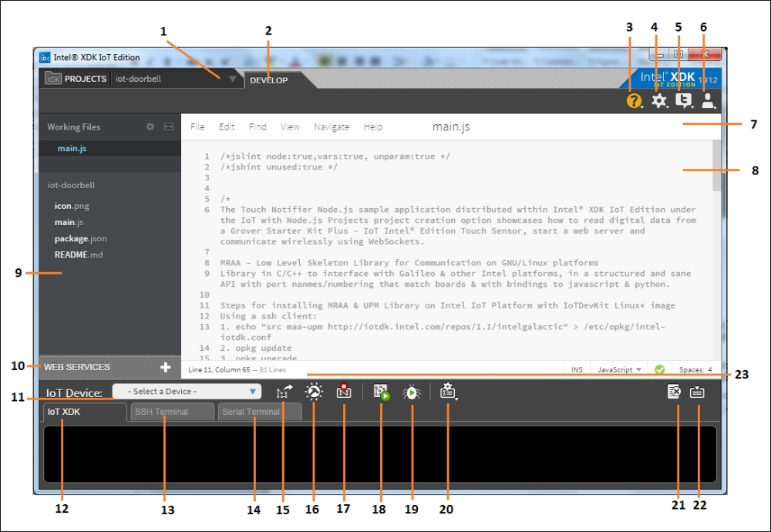
Task: Expand the iot-doorbell project dropdown arrow
Action: pyautogui.click(x=233, y=79)
